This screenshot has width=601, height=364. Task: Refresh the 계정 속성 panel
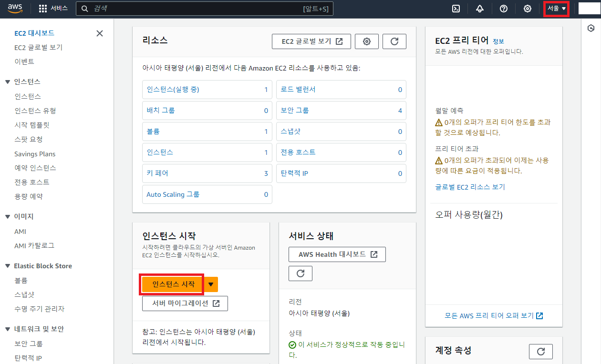point(541,351)
